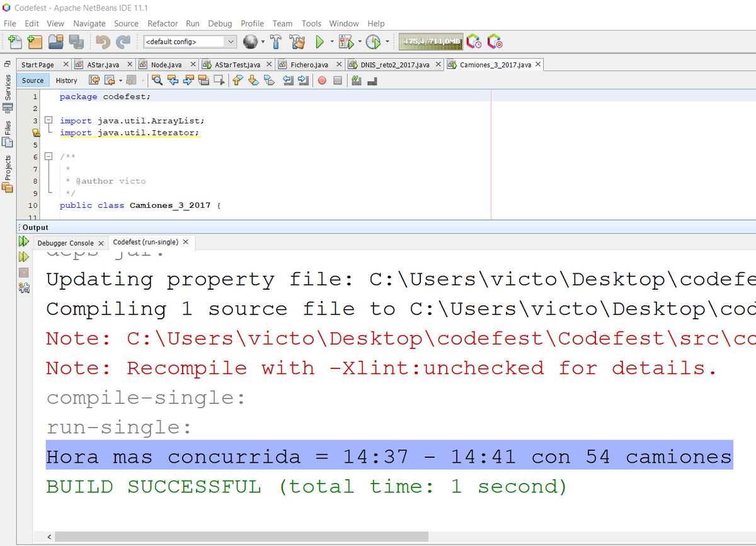Click the Profile Project clock icon
This screenshot has width=756, height=546.
[374, 42]
